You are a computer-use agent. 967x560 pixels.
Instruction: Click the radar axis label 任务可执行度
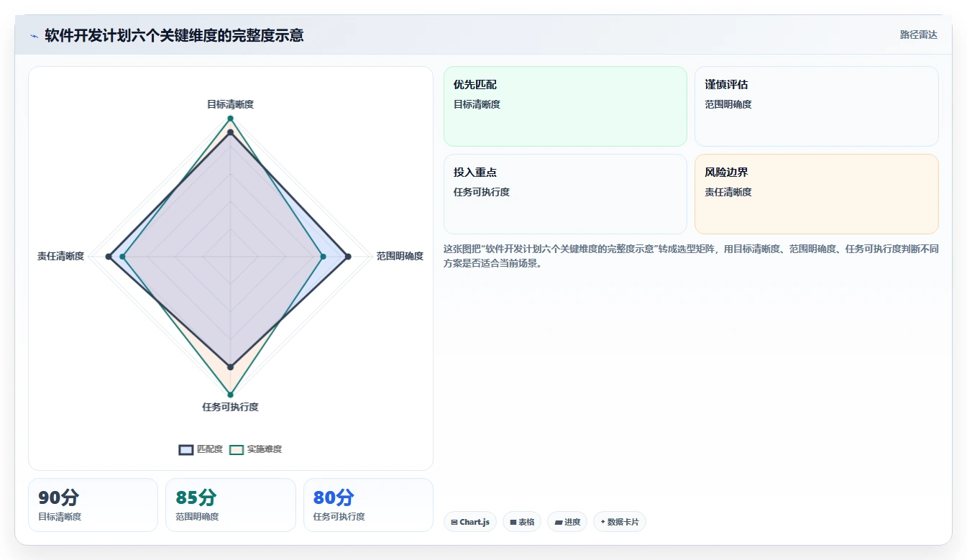pyautogui.click(x=230, y=407)
